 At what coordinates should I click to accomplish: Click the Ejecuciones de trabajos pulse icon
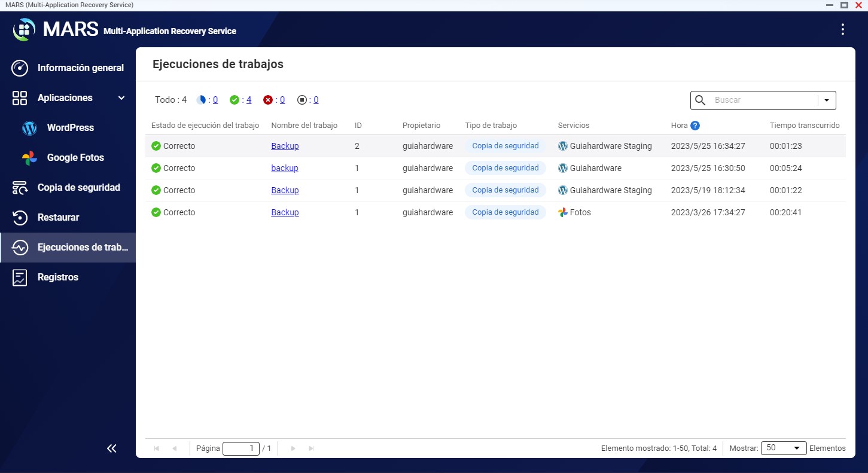[x=20, y=248]
